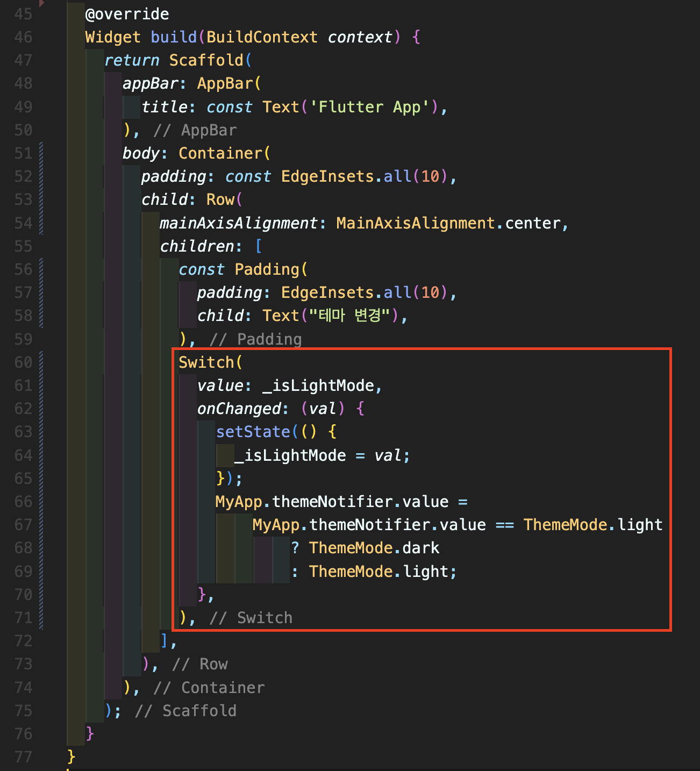This screenshot has width=700, height=771.
Task: Click the title: property name
Action: [x=169, y=107]
